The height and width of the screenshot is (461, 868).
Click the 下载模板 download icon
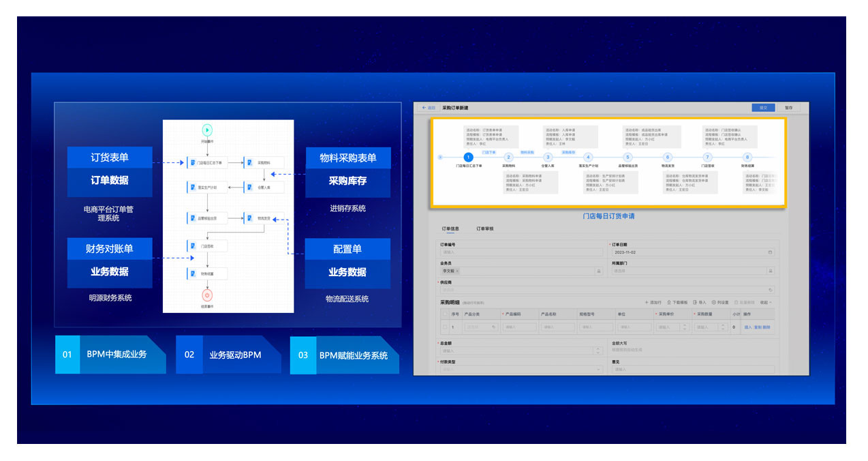[x=669, y=302]
